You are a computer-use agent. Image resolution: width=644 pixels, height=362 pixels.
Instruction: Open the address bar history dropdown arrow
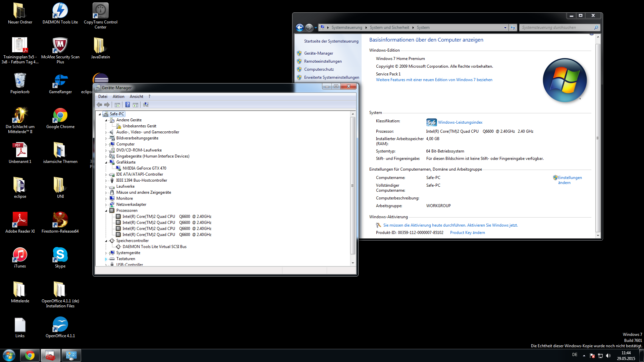(x=505, y=28)
